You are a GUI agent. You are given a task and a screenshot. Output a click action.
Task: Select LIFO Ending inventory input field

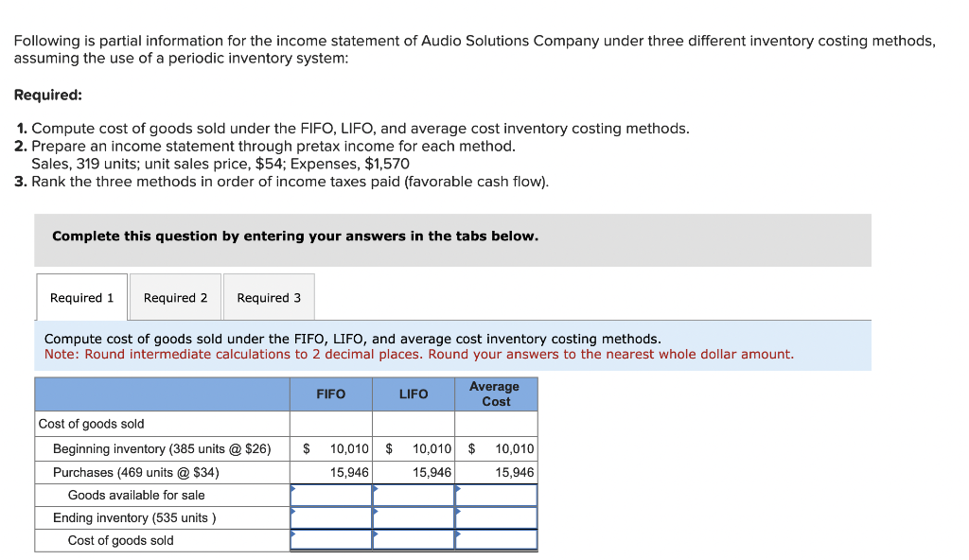pyautogui.click(x=414, y=518)
